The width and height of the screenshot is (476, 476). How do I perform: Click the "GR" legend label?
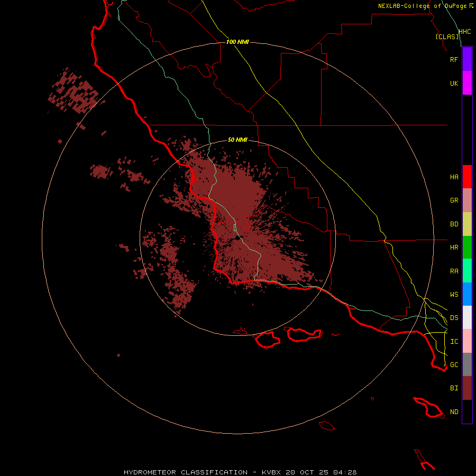click(x=454, y=200)
